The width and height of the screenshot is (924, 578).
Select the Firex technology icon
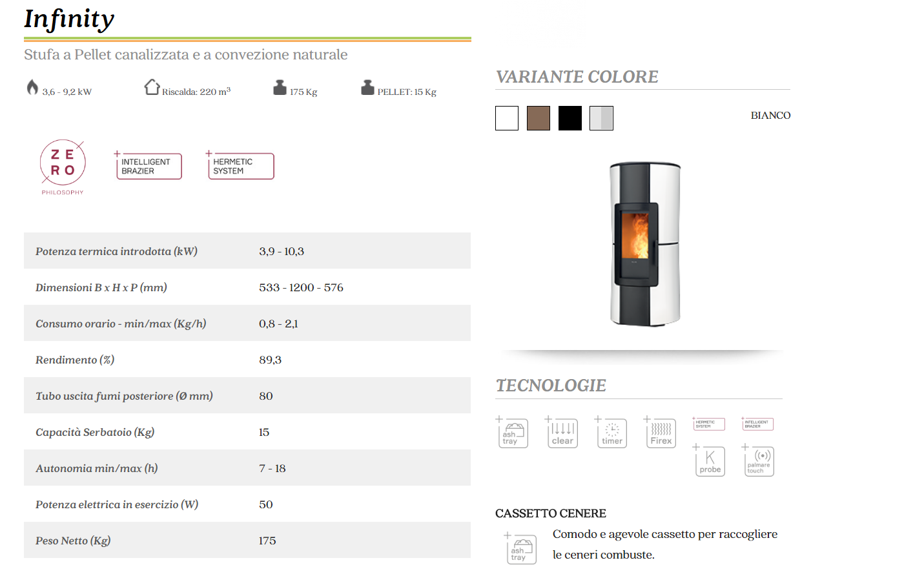pyautogui.click(x=660, y=432)
